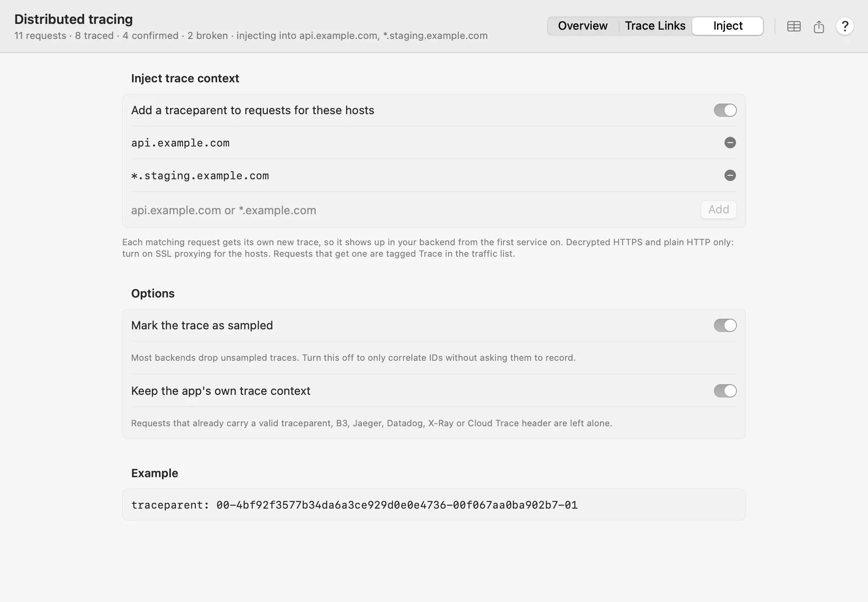Focus the new host input field
The width and height of the screenshot is (868, 602).
(412, 210)
